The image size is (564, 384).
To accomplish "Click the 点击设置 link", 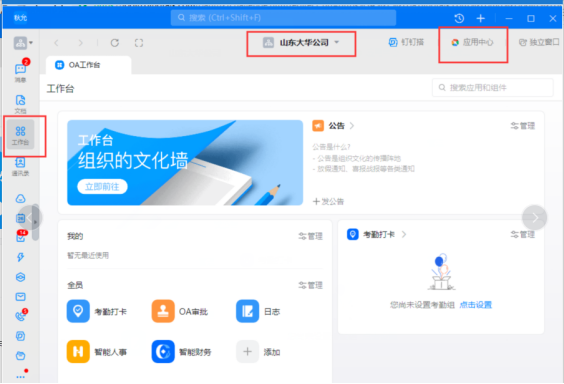I will (476, 305).
